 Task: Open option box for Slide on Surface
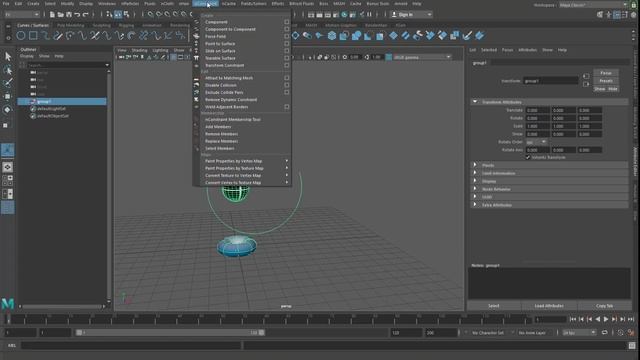(x=287, y=51)
